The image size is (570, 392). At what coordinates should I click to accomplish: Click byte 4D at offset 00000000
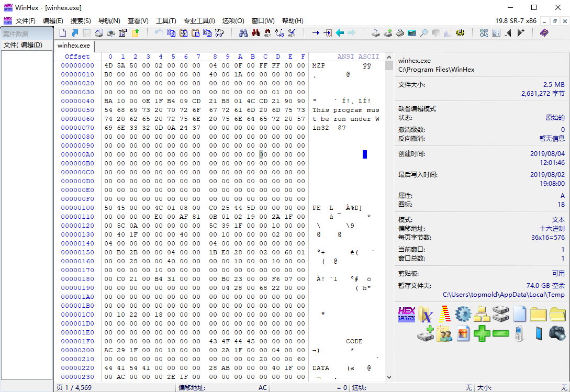click(108, 65)
